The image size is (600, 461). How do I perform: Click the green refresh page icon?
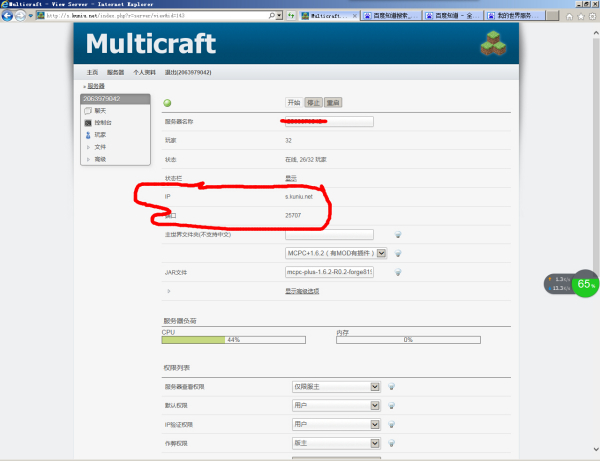coord(291,16)
